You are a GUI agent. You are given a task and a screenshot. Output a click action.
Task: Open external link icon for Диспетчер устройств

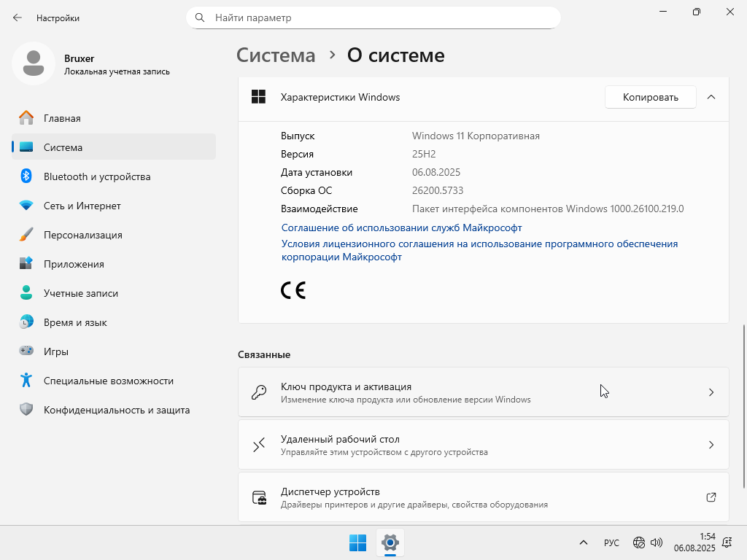tap(711, 497)
